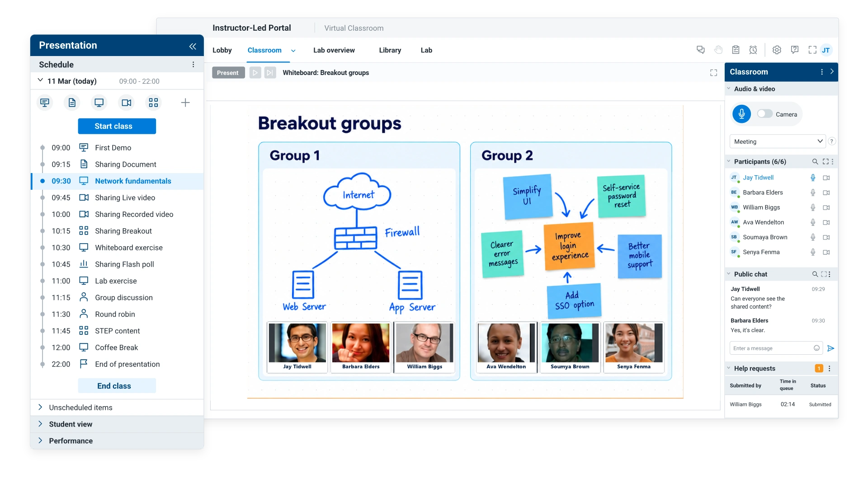Collapse the Public chat section

[729, 274]
